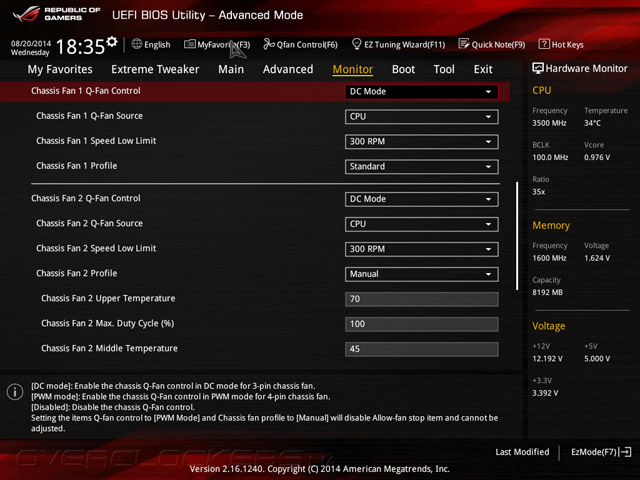Go to the Advanced tab
This screenshot has width=640, height=480.
click(x=288, y=69)
